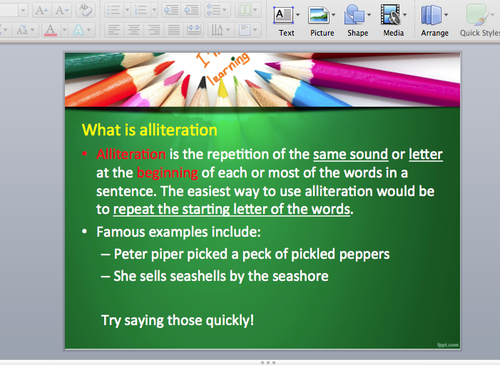The height and width of the screenshot is (365, 500).
Task: Open the Picture dropdown arrow
Action: click(x=333, y=15)
